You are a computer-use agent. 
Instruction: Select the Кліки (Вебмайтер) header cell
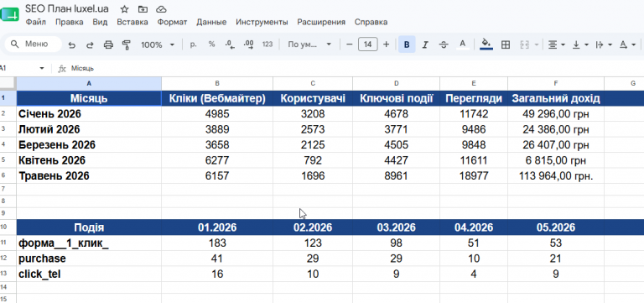click(217, 98)
